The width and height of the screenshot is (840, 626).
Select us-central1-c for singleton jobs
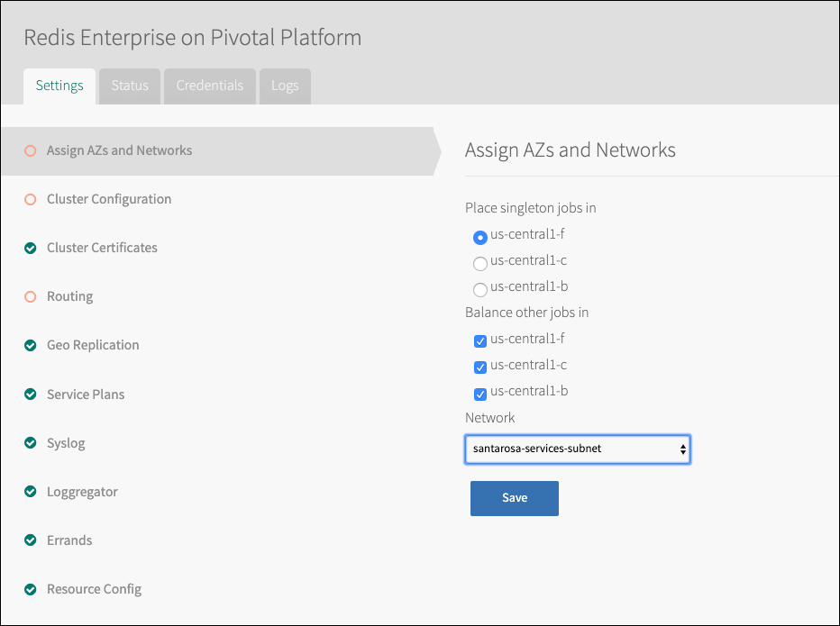(x=480, y=263)
